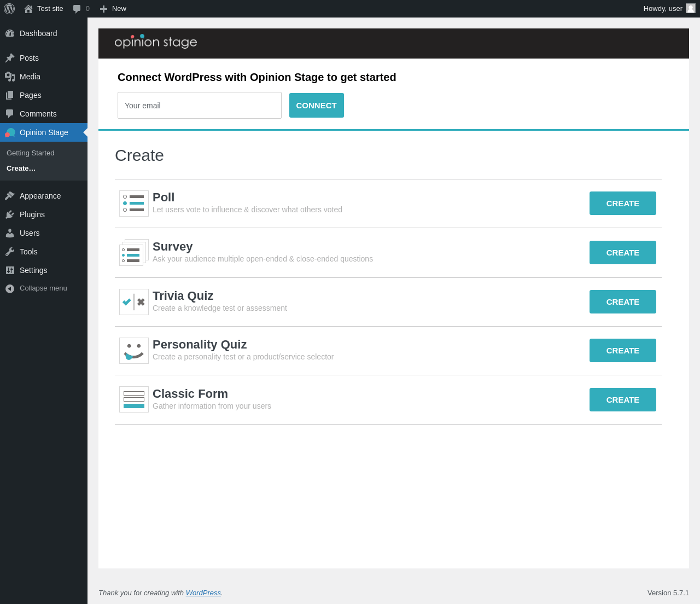Click the Pages icon in sidebar
700x604 pixels.
(10, 95)
